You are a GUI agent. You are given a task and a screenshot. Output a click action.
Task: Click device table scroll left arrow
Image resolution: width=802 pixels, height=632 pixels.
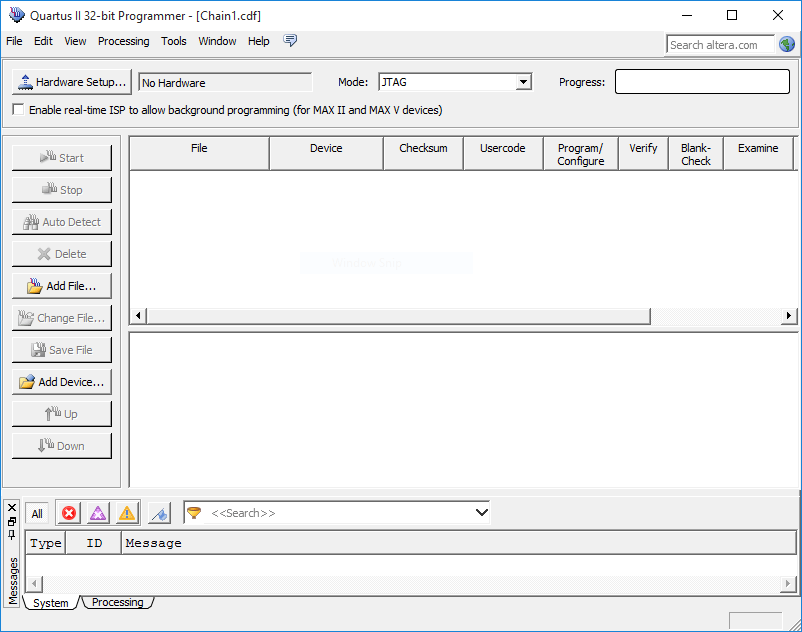pos(138,316)
